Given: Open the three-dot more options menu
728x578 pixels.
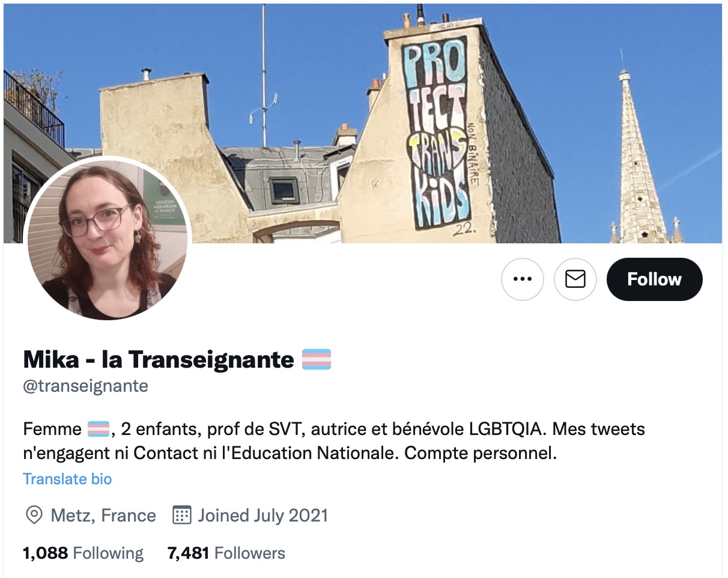Looking at the screenshot, I should click(522, 279).
